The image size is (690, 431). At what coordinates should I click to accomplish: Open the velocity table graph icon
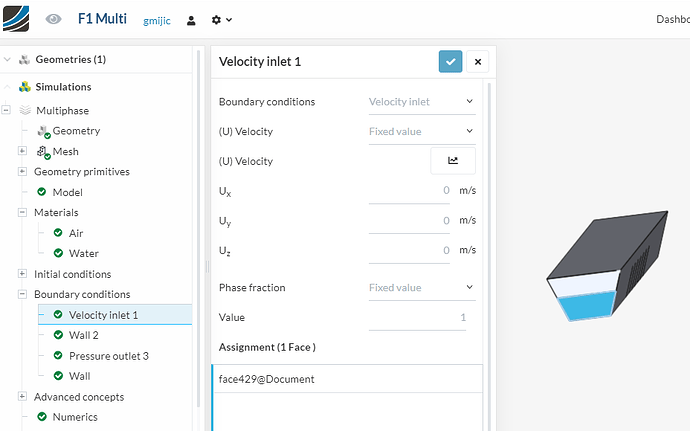[453, 161]
